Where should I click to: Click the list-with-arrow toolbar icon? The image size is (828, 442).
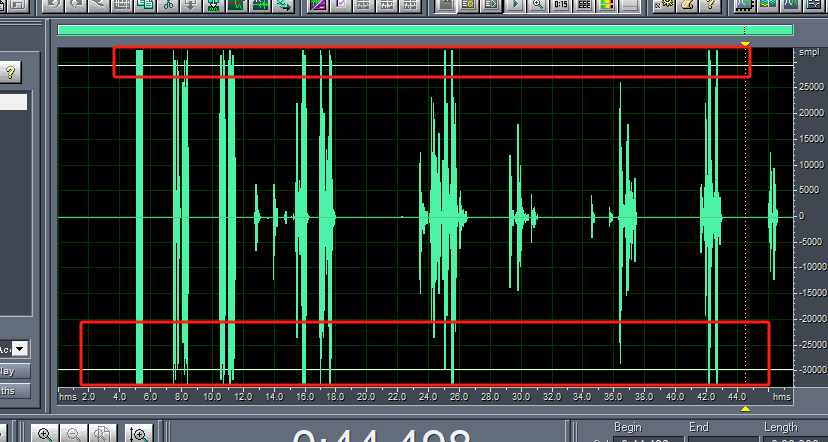point(491,4)
